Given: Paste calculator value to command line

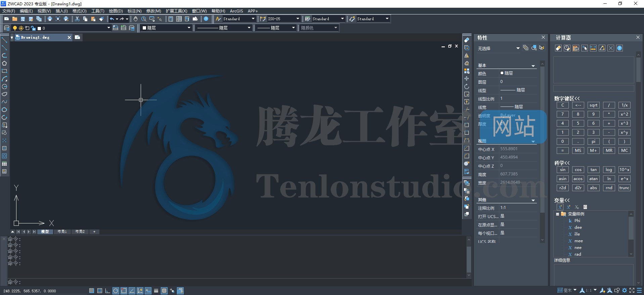Looking at the screenshot, I should coord(576,48).
